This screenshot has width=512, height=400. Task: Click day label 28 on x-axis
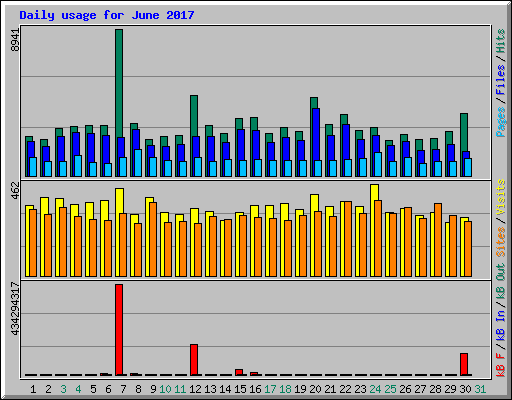click(435, 389)
